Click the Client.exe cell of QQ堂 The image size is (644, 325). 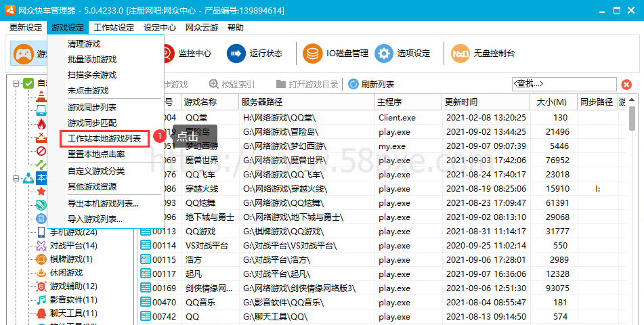397,118
